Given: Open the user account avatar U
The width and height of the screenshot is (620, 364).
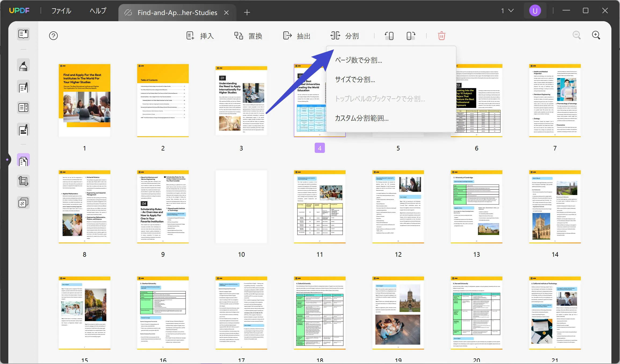Looking at the screenshot, I should (535, 11).
